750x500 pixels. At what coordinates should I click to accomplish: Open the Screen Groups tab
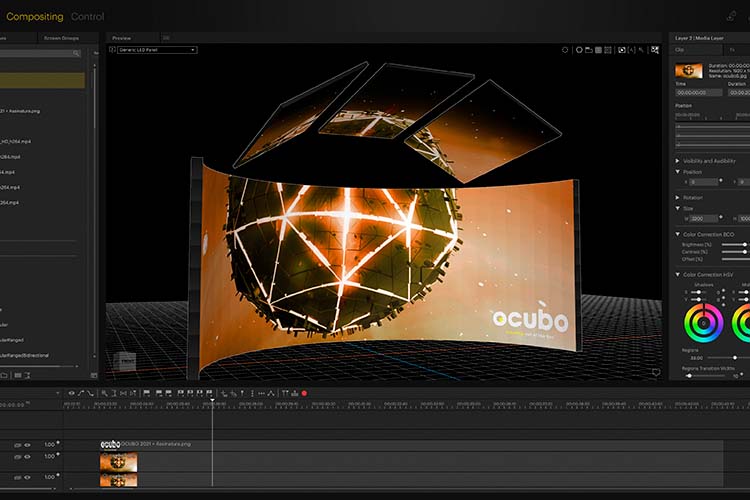[61, 38]
